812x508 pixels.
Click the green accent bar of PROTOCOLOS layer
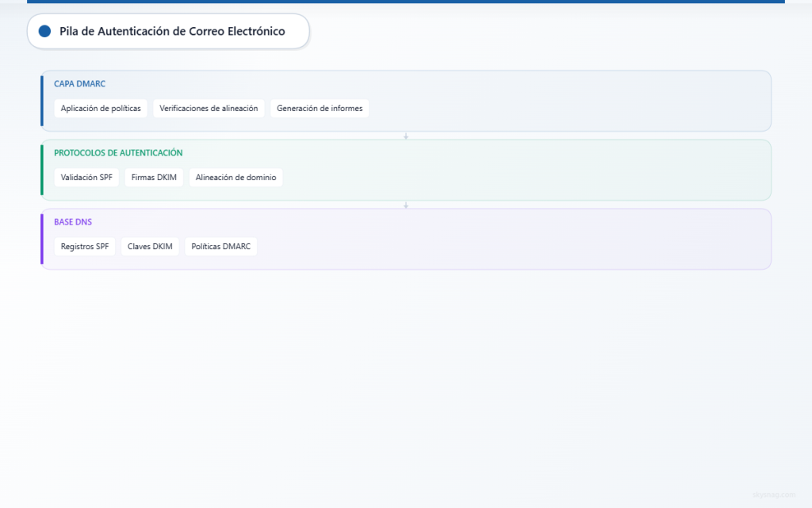pyautogui.click(x=42, y=170)
